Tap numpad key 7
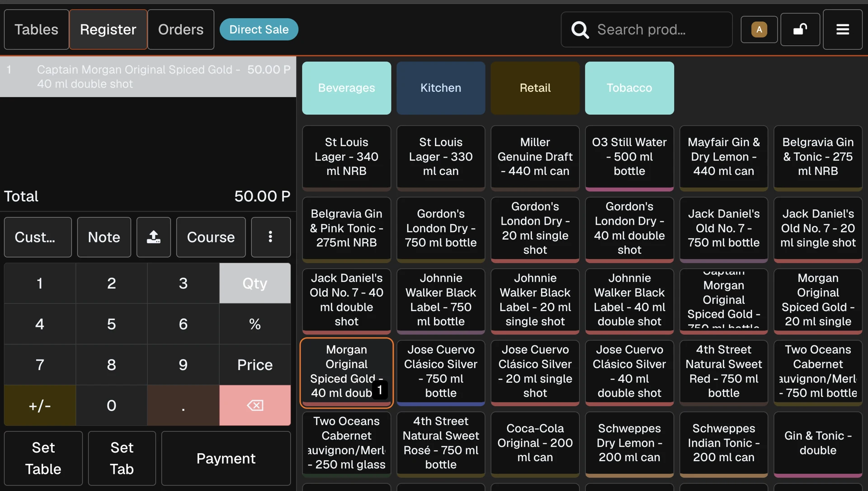The height and width of the screenshot is (491, 868). (x=40, y=364)
